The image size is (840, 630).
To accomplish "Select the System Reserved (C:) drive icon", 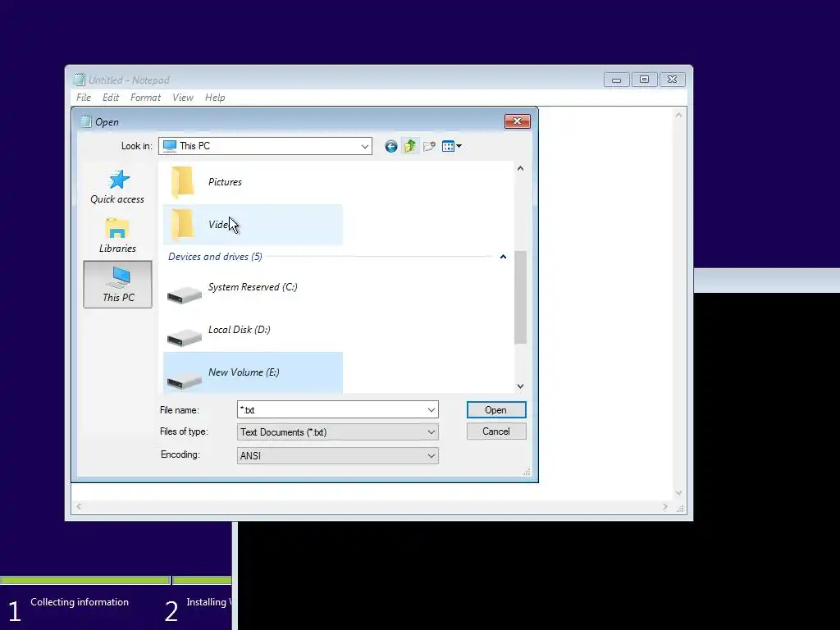I will [x=185, y=294].
